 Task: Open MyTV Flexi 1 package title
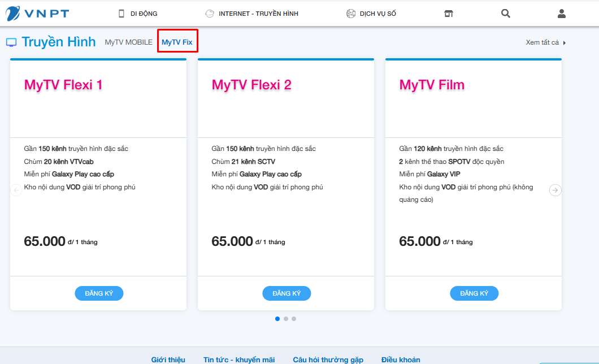coord(63,84)
